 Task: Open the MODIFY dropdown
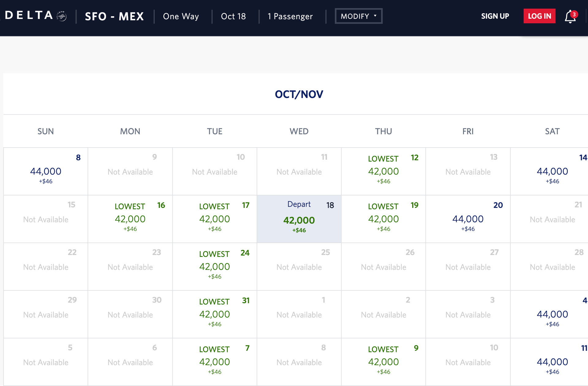pyautogui.click(x=358, y=16)
